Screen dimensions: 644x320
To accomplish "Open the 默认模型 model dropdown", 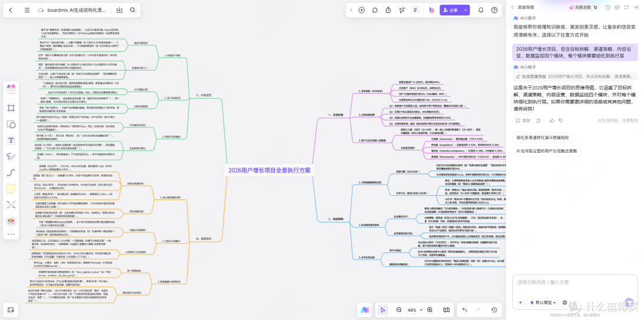I will pos(544,302).
